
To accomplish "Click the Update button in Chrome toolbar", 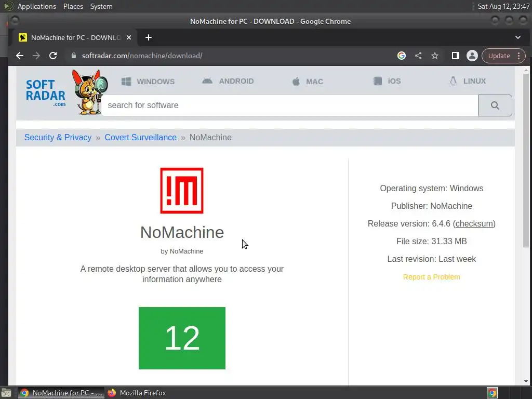I will 499,56.
